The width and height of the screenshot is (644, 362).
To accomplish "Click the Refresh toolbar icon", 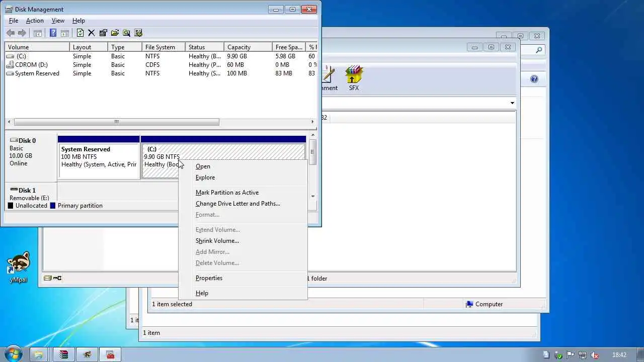I will coord(80,33).
